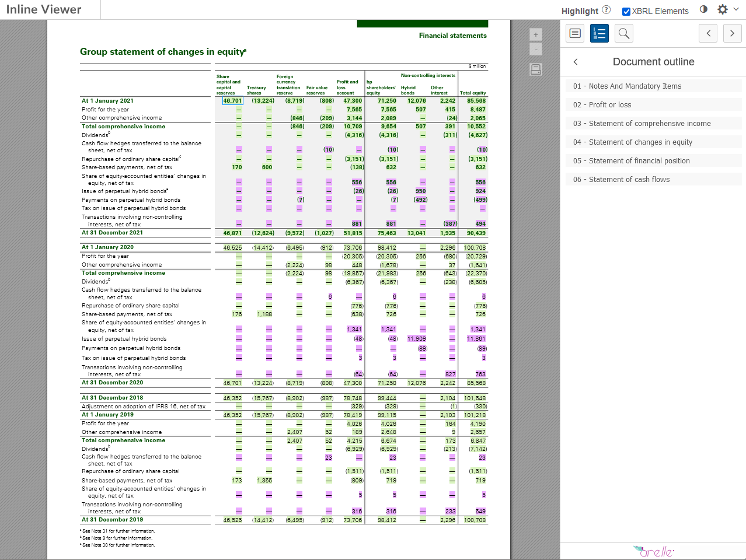
Task: Click 100,708 total equity at 1 January 2020
Action: pos(475,248)
